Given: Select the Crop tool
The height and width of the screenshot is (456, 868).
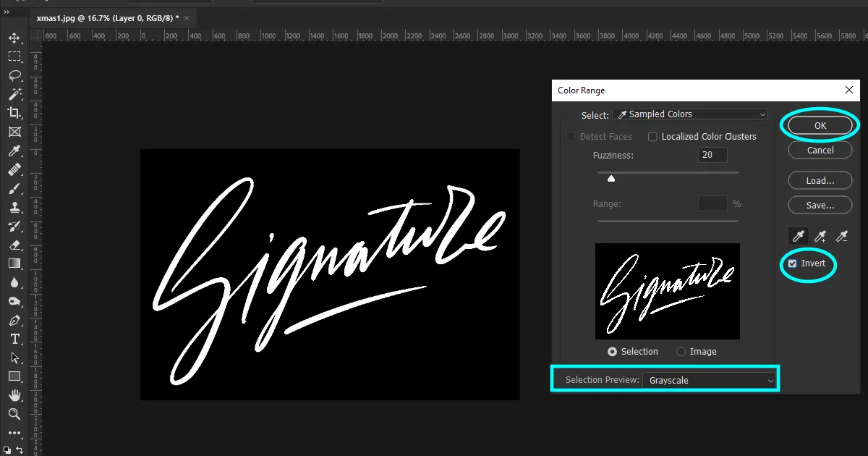Looking at the screenshot, I should 16,113.
